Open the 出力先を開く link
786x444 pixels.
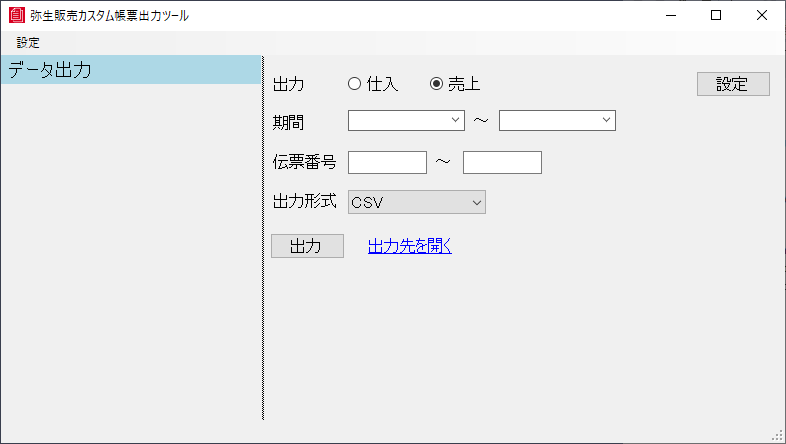point(410,246)
